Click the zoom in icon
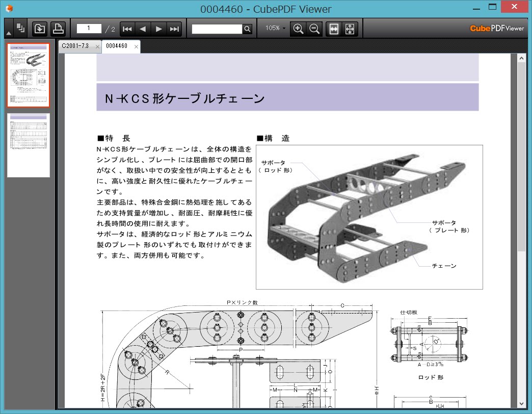 click(x=298, y=29)
